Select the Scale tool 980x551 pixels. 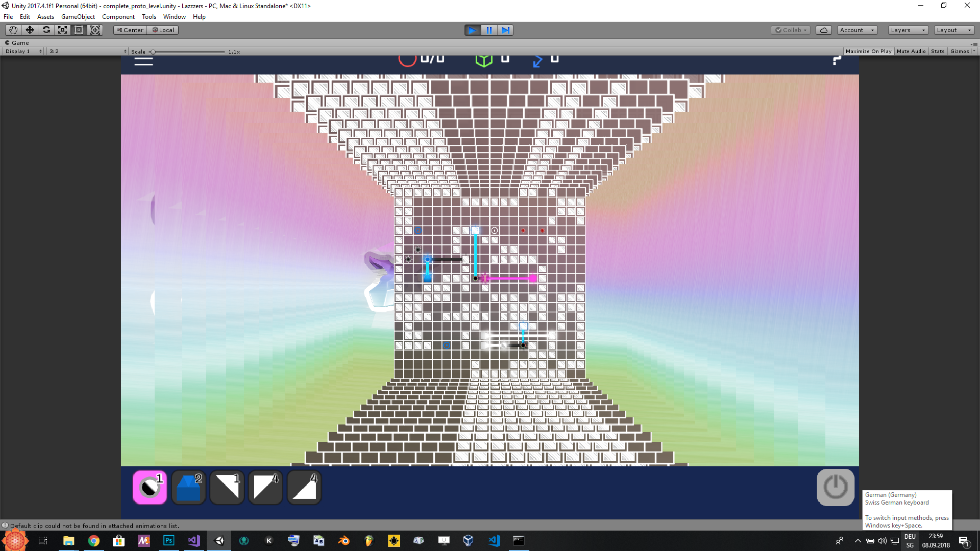pyautogui.click(x=62, y=30)
